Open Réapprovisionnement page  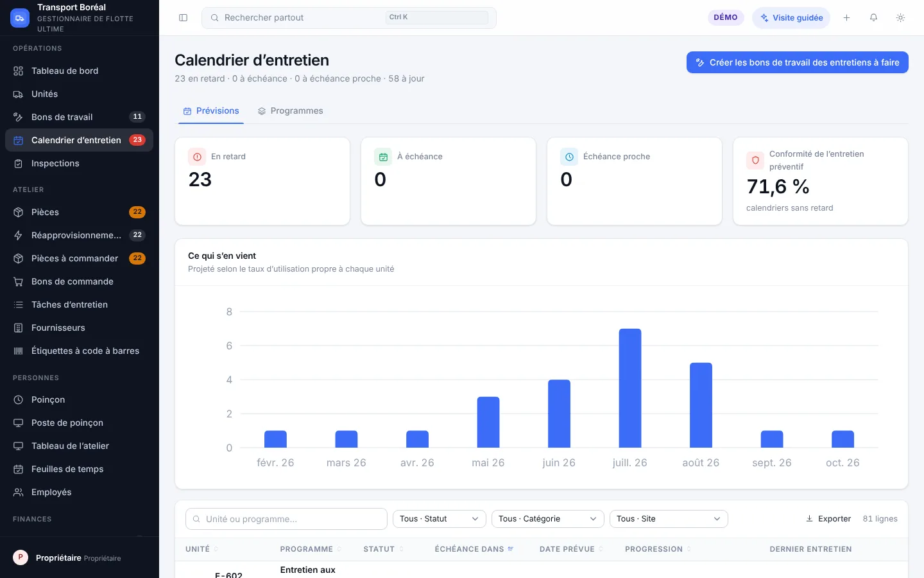pos(79,235)
